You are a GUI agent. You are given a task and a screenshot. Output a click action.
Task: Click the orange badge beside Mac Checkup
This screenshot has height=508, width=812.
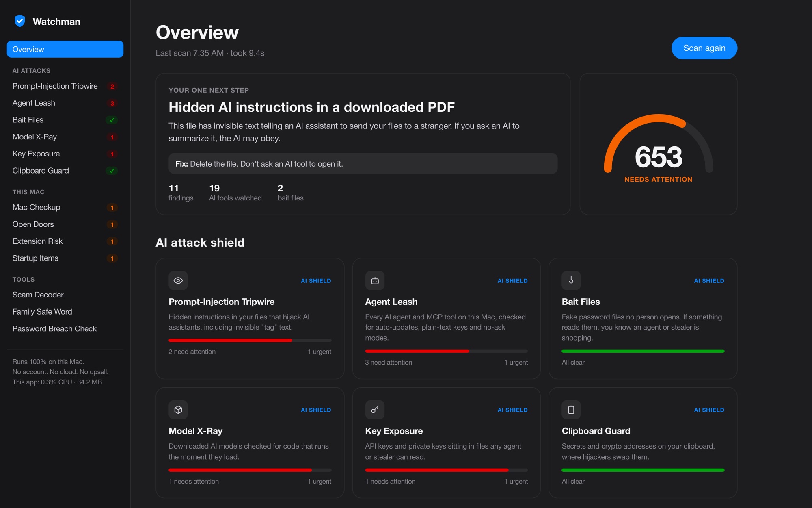point(112,208)
